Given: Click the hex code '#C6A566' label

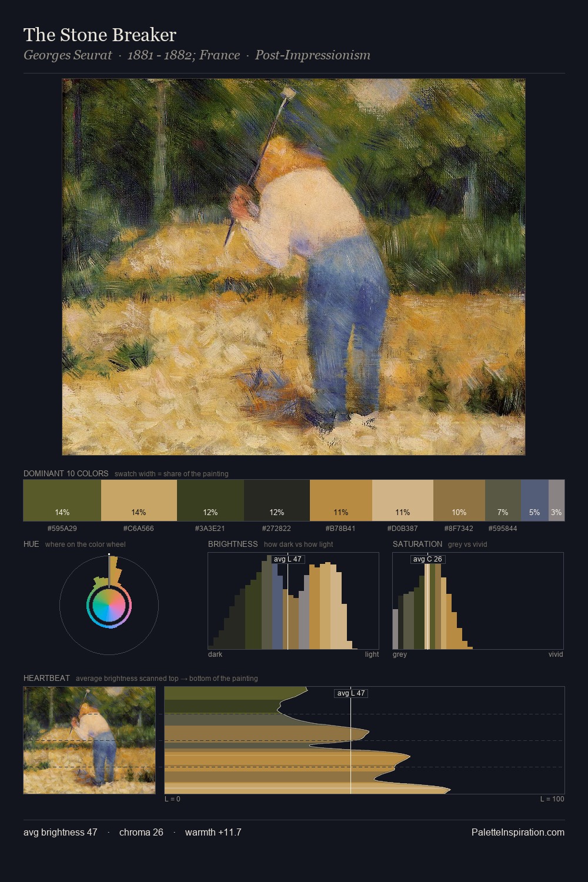Looking at the screenshot, I should click(139, 529).
